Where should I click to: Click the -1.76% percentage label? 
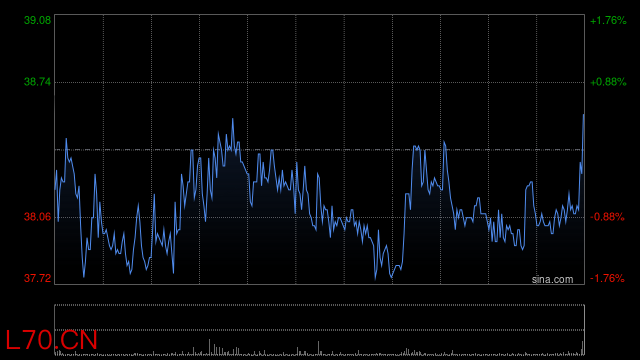pyautogui.click(x=607, y=278)
